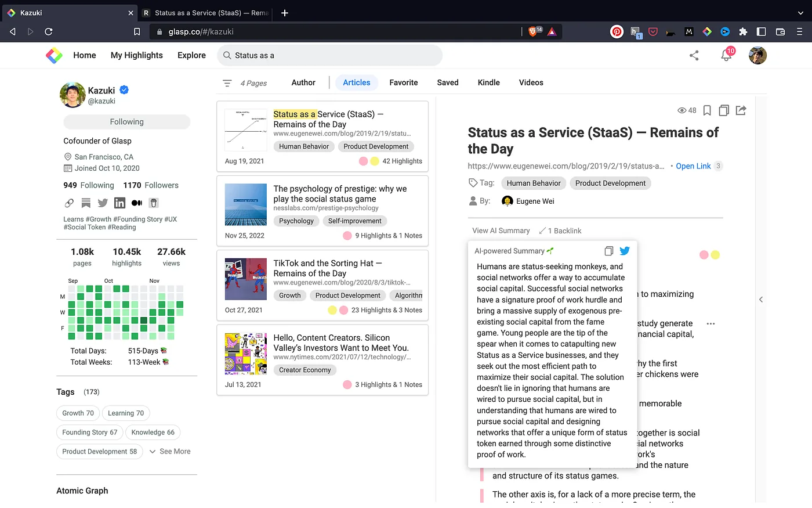Viewport: 812px width, 508px height.
Task: Click the Founding Story 67 tag
Action: 89,432
